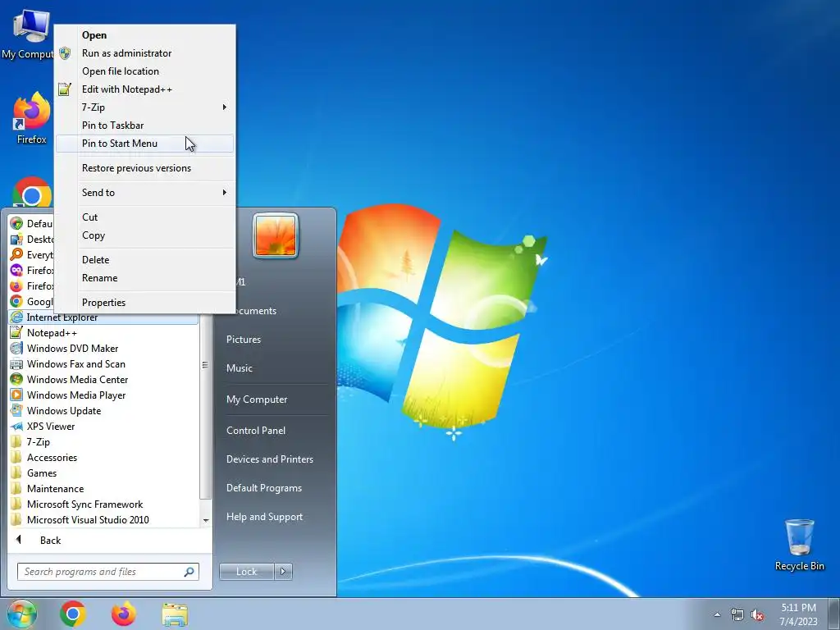This screenshot has width=840, height=630.
Task: Click the Notepad++ icon in programs list
Action: (x=16, y=333)
